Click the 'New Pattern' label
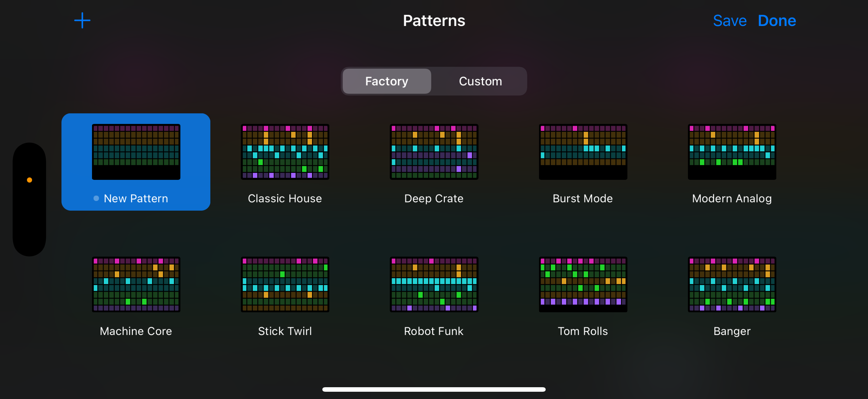868x399 pixels. (136, 199)
